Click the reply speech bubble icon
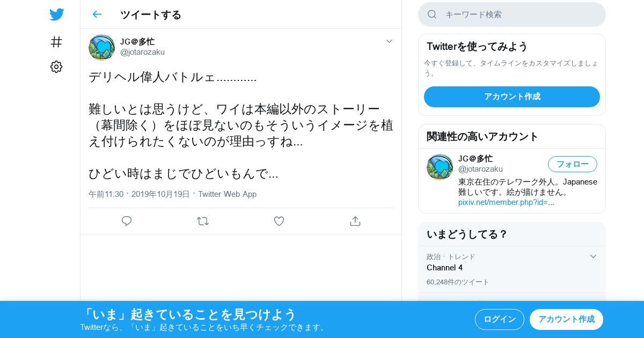The width and height of the screenshot is (644, 338). [x=127, y=221]
